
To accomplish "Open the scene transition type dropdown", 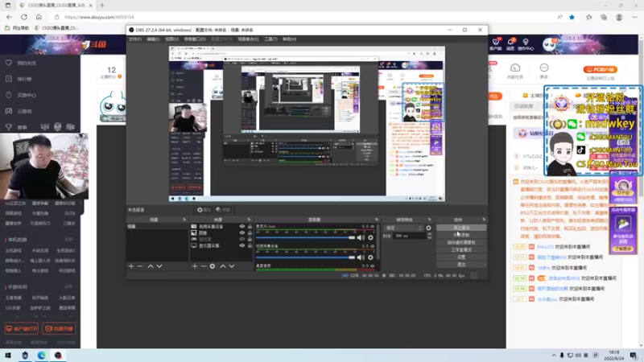I will 403,228.
